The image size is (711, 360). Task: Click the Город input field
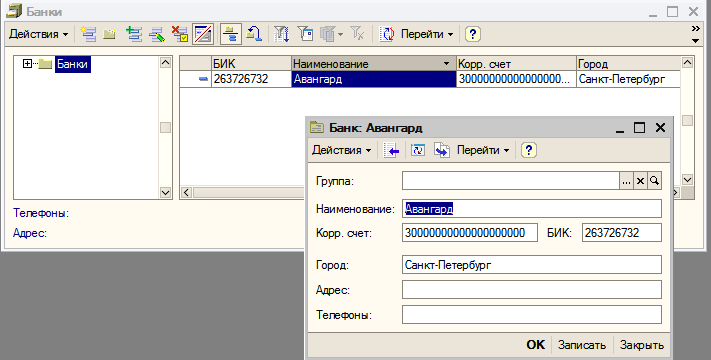[x=532, y=265]
